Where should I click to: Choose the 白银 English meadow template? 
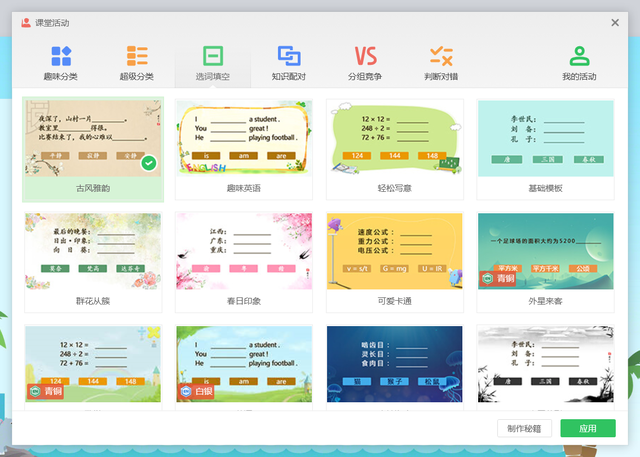tap(244, 364)
